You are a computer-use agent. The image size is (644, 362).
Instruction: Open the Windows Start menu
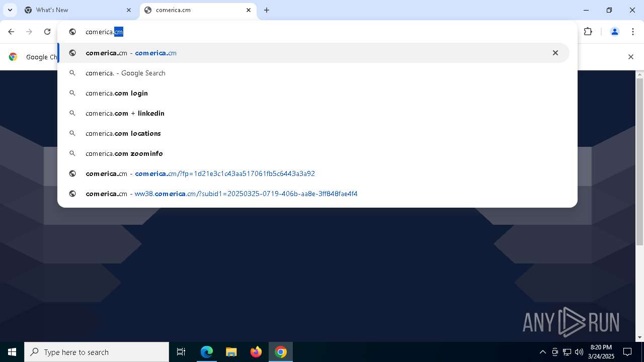12,352
